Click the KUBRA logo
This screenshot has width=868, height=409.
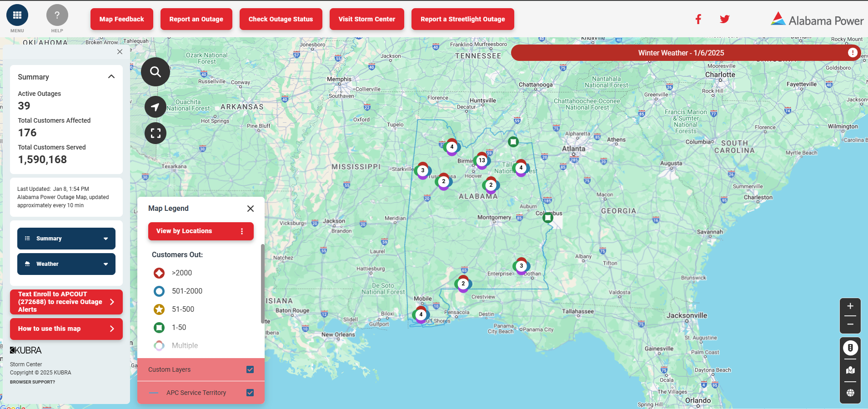pyautogui.click(x=26, y=350)
